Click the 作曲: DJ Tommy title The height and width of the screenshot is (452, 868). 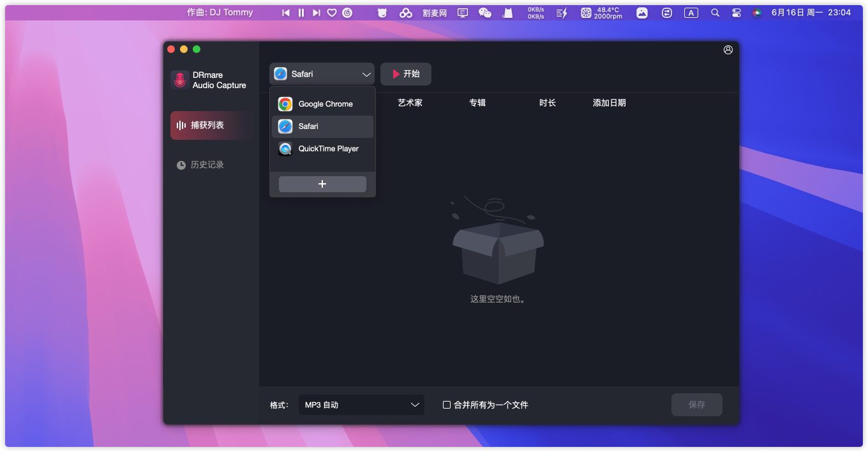coord(220,12)
